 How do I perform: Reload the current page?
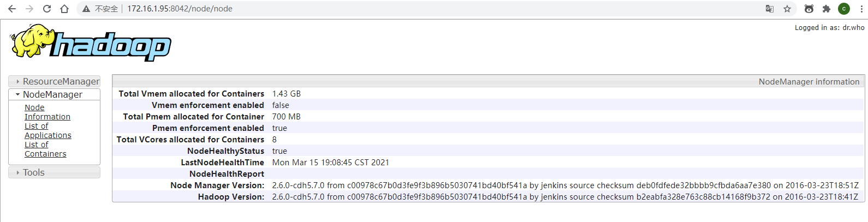tap(47, 9)
